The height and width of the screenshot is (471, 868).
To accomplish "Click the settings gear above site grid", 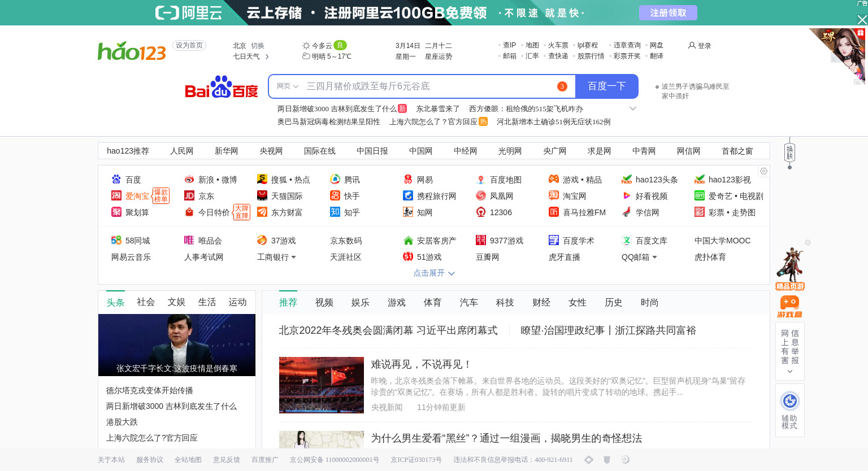I will (x=763, y=171).
